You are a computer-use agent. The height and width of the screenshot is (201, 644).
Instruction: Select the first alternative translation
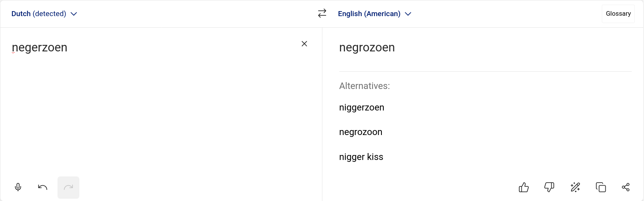point(361,107)
